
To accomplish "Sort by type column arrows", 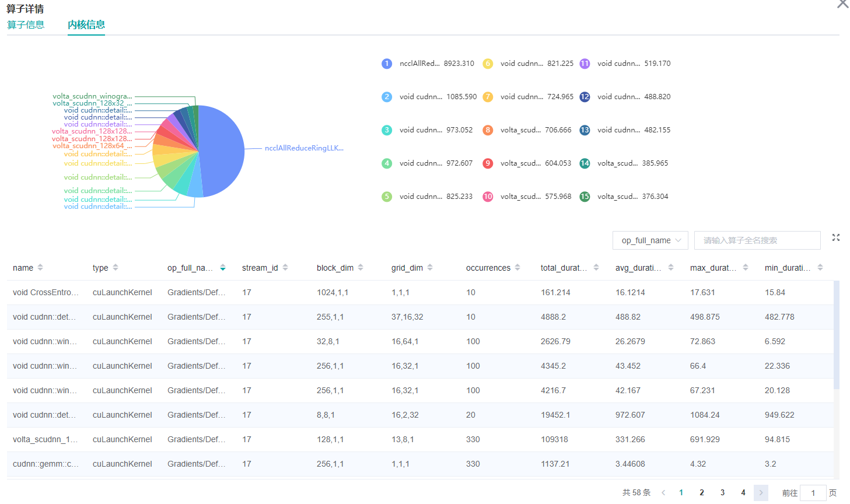I will [116, 268].
